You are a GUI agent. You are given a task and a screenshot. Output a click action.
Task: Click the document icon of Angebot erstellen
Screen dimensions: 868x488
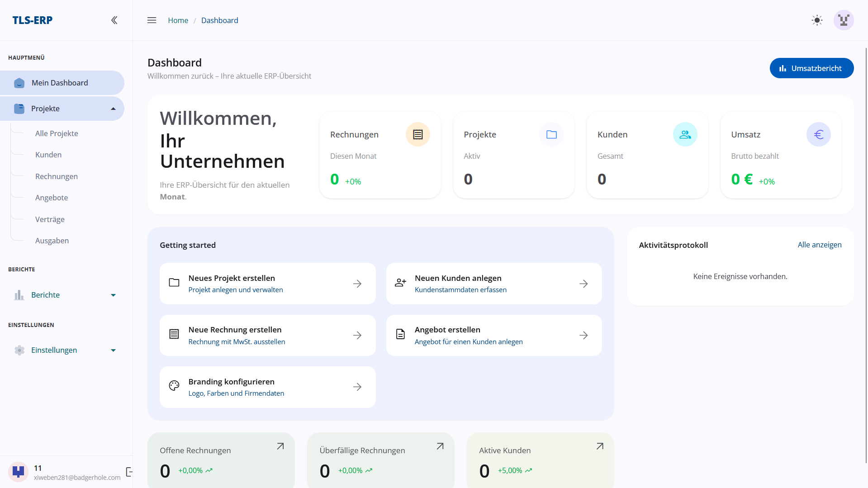(x=400, y=334)
